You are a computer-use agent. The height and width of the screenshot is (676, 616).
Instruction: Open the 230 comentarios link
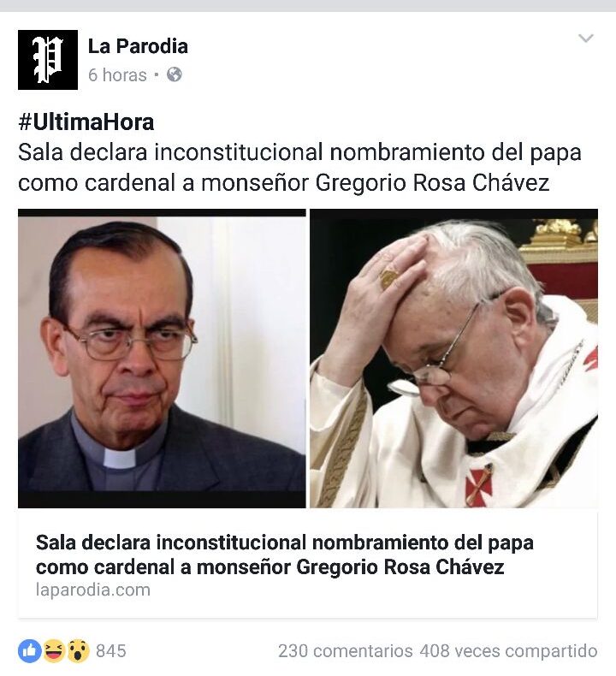346,651
